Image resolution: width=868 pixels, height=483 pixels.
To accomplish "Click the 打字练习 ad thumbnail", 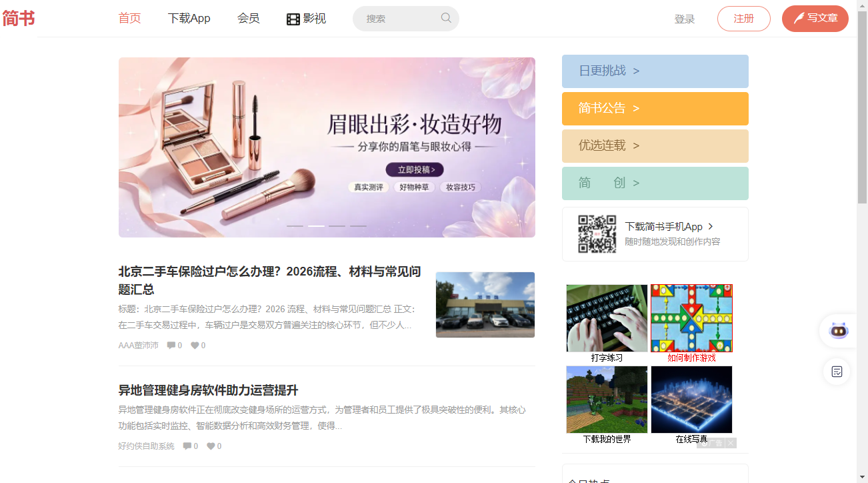I will (x=607, y=318).
